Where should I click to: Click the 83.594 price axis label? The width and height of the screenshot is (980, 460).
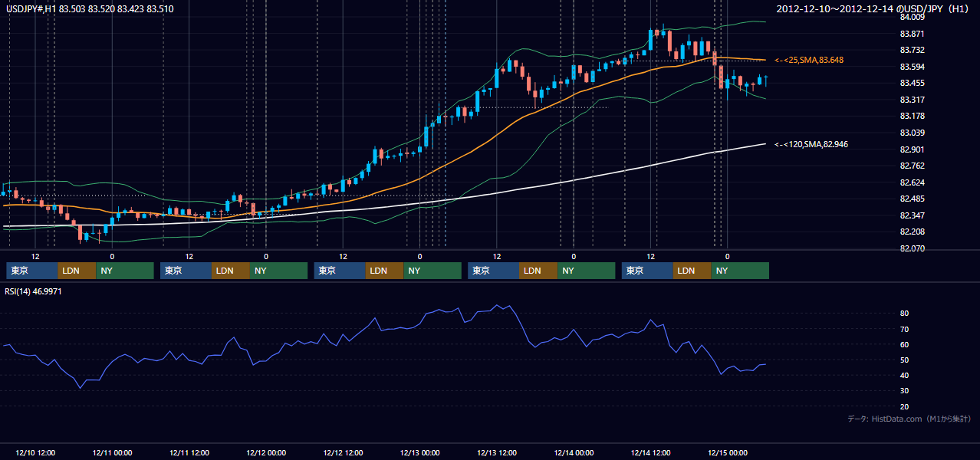pyautogui.click(x=913, y=67)
